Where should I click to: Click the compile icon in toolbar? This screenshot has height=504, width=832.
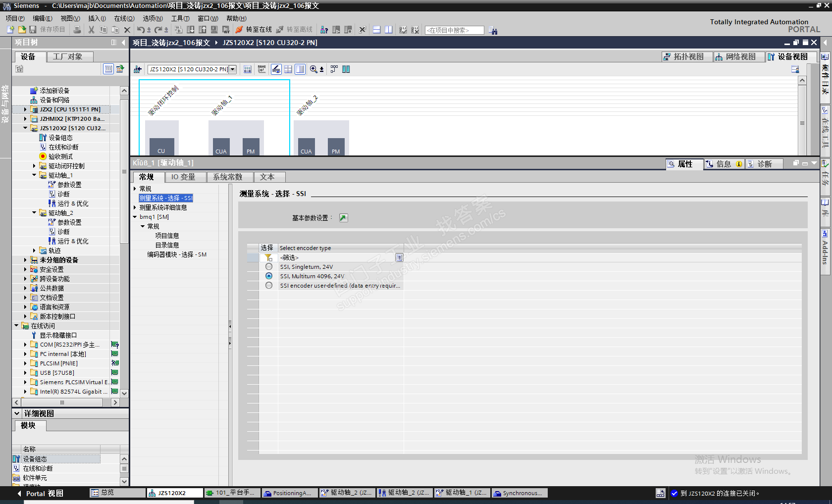click(x=178, y=30)
